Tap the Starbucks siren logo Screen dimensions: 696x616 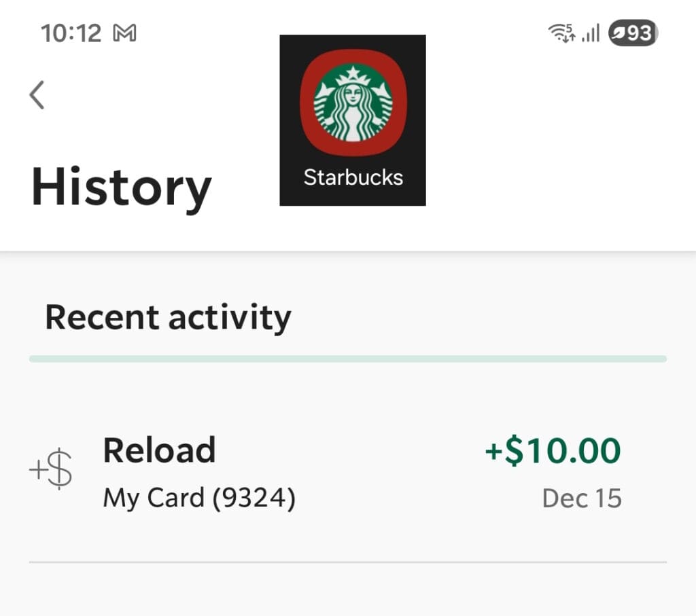coord(353,102)
